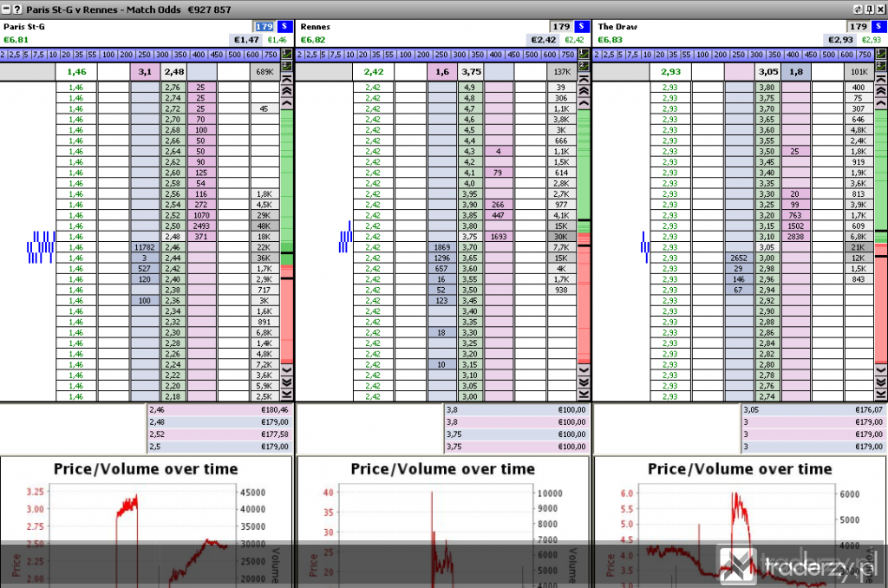Click The Draw price cell 3,50
Viewport: 888px width, 588px height.
pos(767,151)
